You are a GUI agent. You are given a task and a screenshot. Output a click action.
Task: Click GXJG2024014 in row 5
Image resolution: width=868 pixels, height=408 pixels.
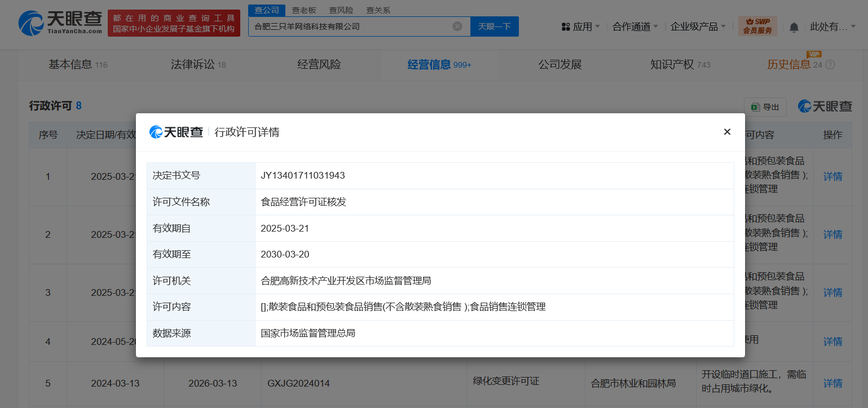(x=298, y=383)
